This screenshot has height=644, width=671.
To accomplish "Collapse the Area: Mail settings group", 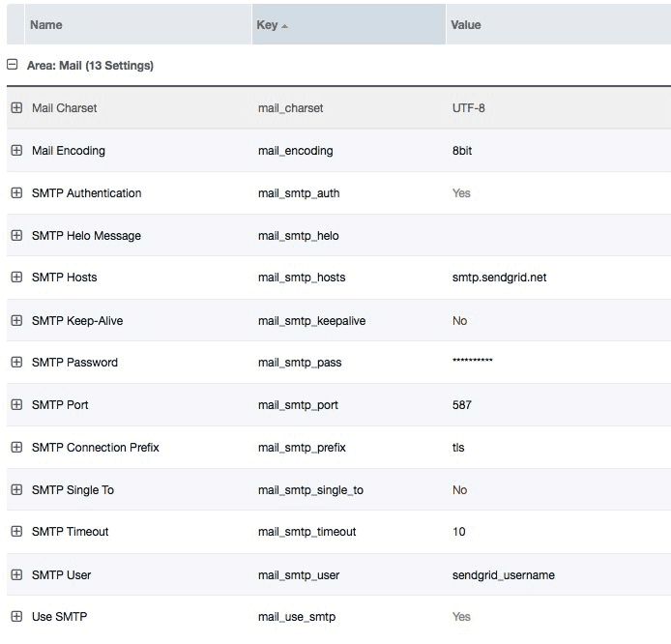I will (12, 66).
